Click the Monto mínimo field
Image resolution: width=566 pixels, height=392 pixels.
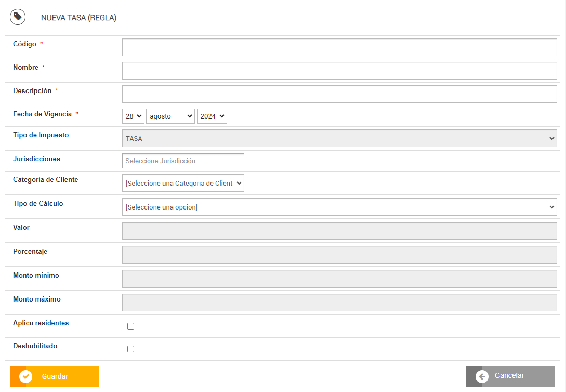(339, 279)
